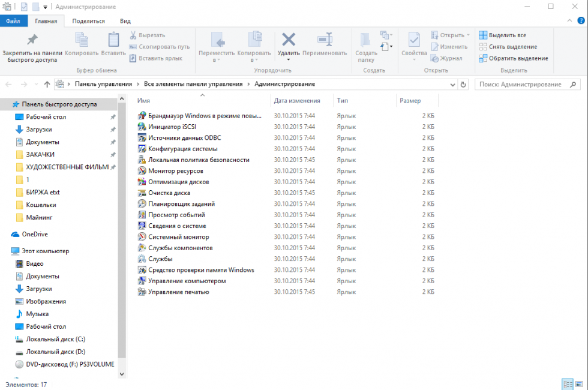Open Quick Access Toolbar customize dropdown
This screenshot has width=588, height=390.
coord(45,7)
